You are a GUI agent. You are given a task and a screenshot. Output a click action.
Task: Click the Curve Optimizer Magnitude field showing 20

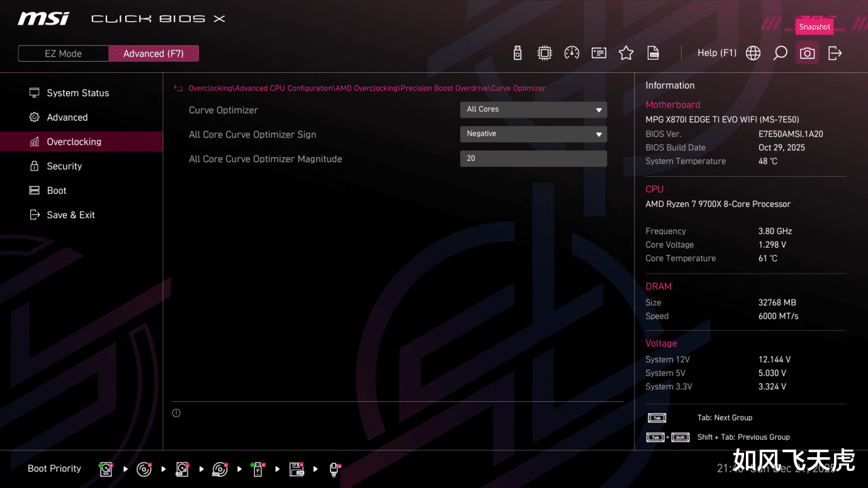pos(533,158)
